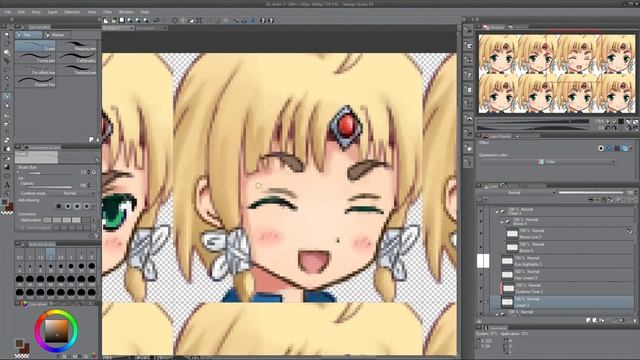The image size is (640, 360).
Task: Open the Layer menu
Action: [x=53, y=12]
